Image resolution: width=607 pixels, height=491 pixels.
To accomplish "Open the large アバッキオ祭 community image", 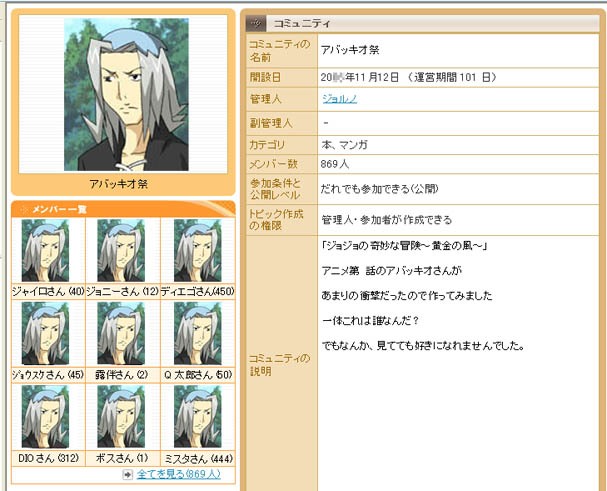I will (126, 94).
